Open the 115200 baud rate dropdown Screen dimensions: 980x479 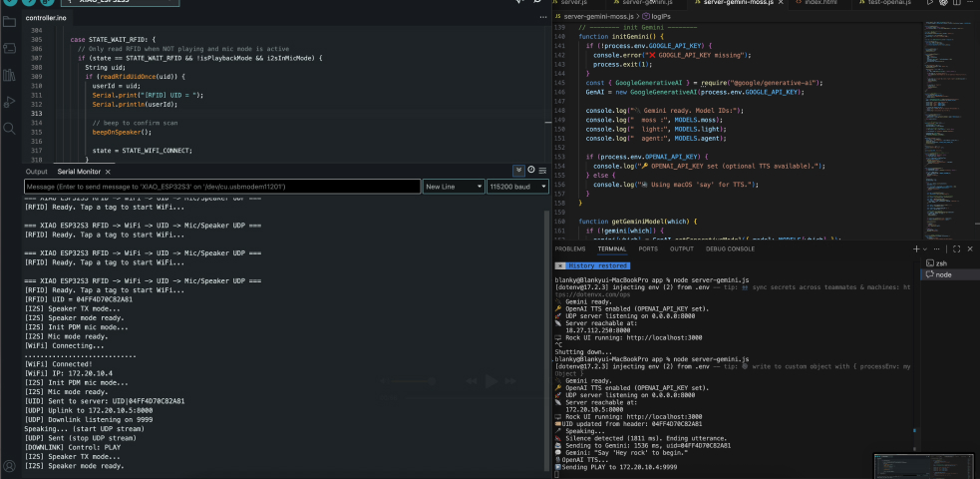pos(516,187)
